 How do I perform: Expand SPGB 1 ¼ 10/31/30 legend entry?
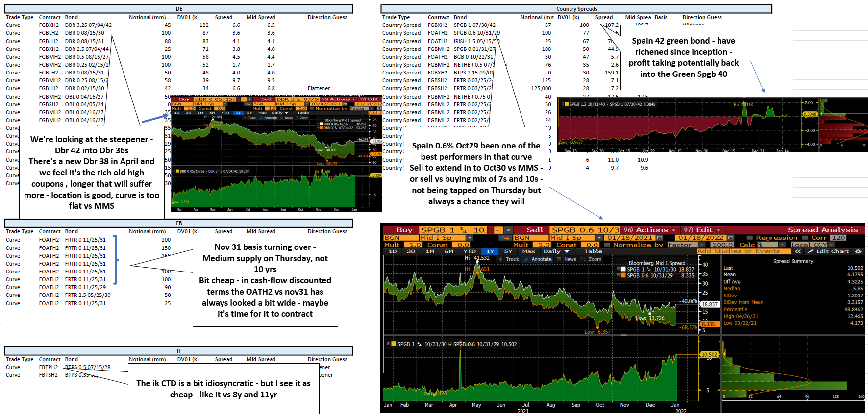(x=618, y=269)
